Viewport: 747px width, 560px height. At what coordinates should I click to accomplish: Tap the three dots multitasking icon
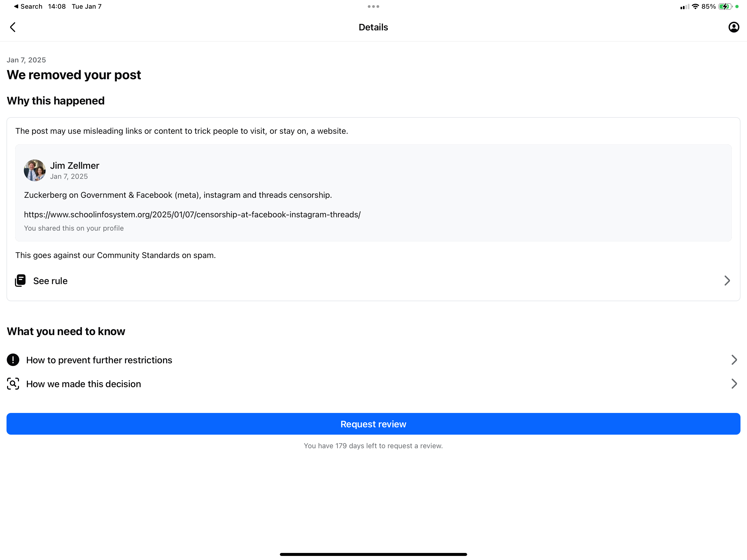pyautogui.click(x=373, y=7)
